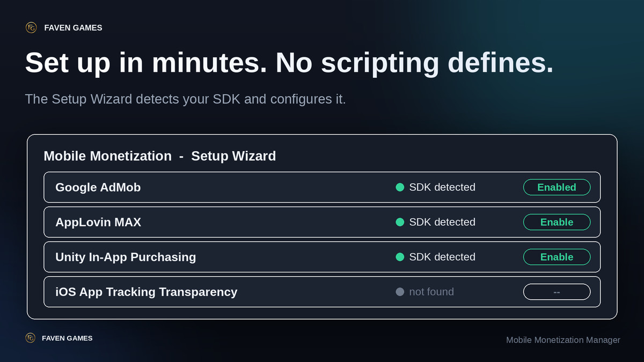644x362 pixels.
Task: Enable Unity In-App Purchasing
Action: [557, 257]
